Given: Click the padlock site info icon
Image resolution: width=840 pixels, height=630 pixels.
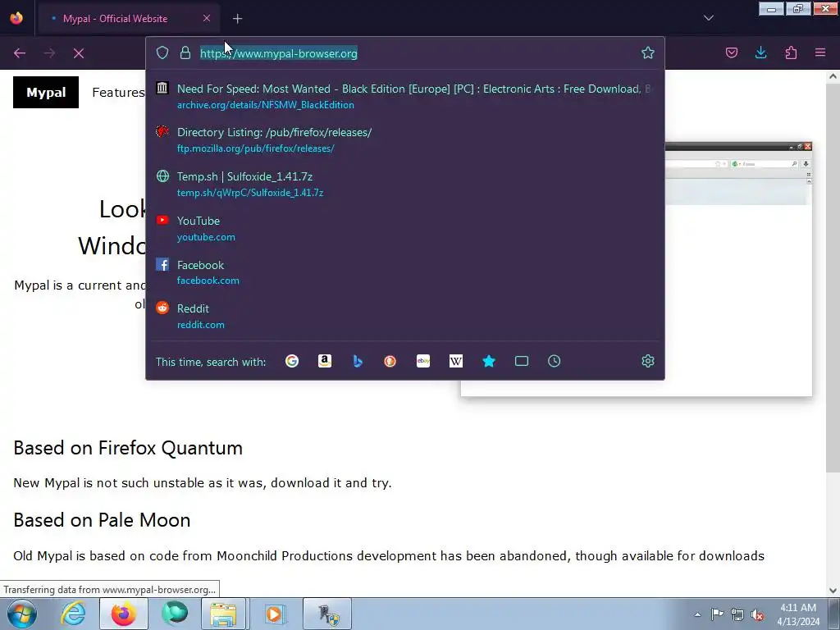Looking at the screenshot, I should tap(185, 52).
